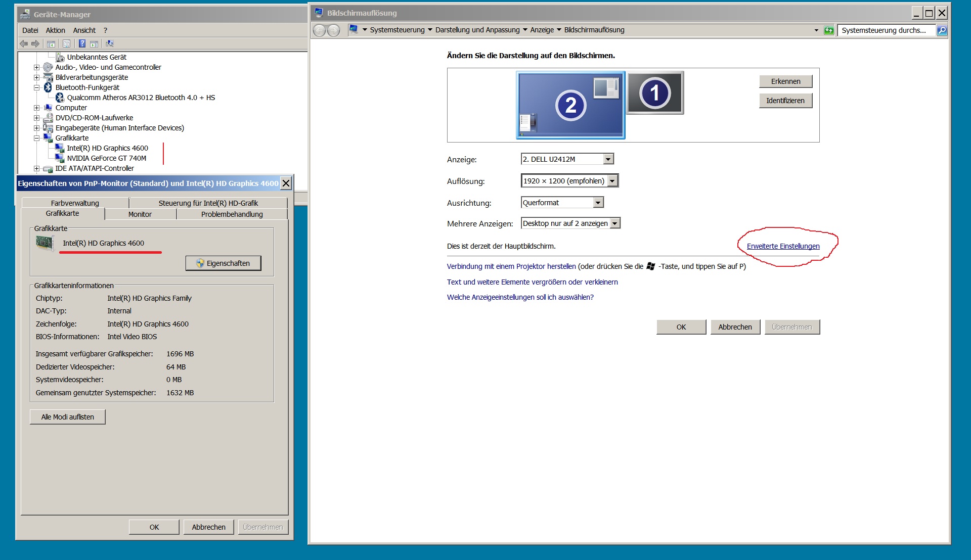
Task: Click refresh icon beside the address bar
Action: [828, 30]
